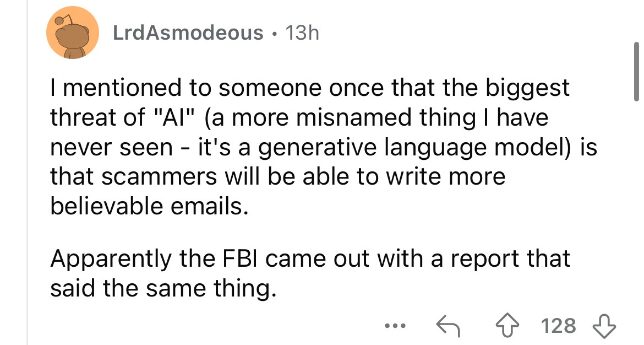Click the paragraph starting "Apparently the FBI"
Viewport: 644px width, 345px height.
(308, 273)
